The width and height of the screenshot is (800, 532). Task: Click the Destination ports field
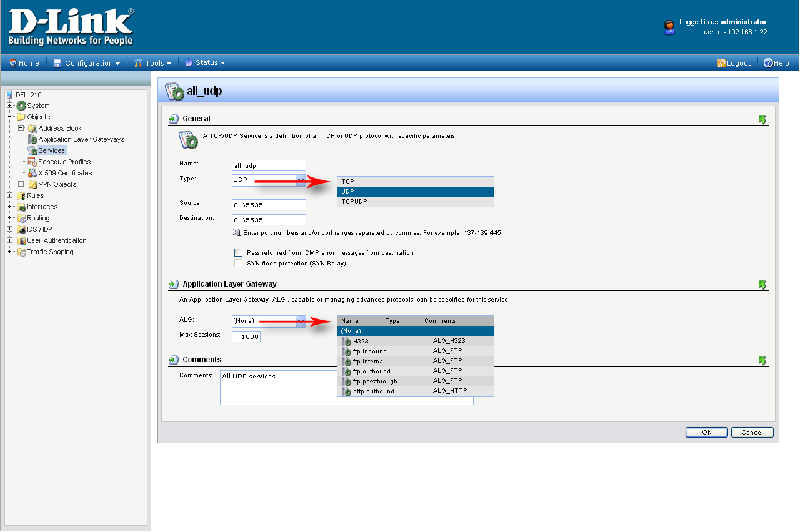click(x=269, y=220)
